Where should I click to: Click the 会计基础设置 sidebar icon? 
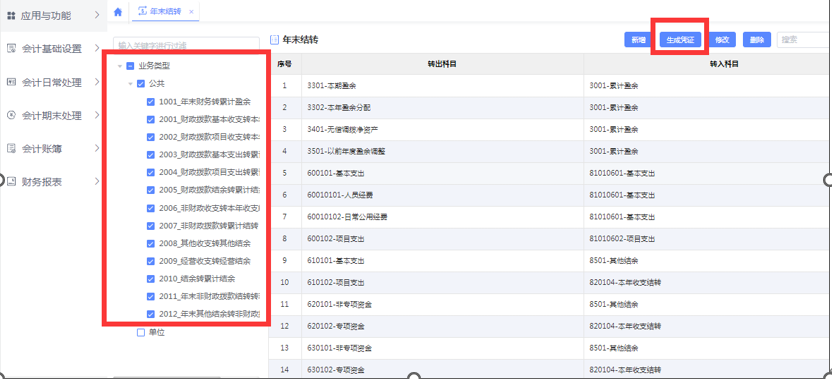pyautogui.click(x=11, y=49)
